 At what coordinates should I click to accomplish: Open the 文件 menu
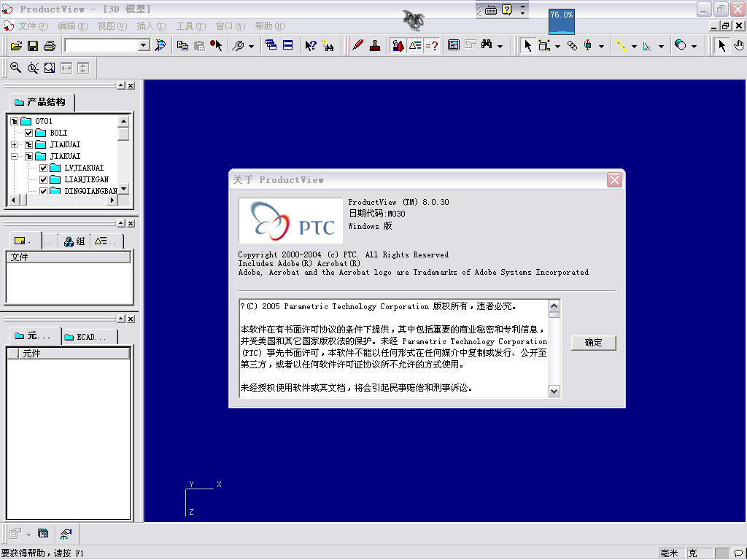coord(34,26)
